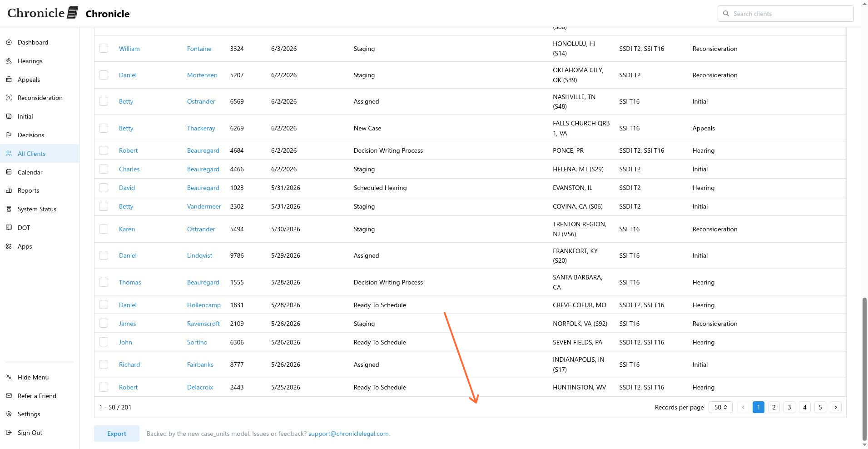Open last name link Sortino

[197, 342]
